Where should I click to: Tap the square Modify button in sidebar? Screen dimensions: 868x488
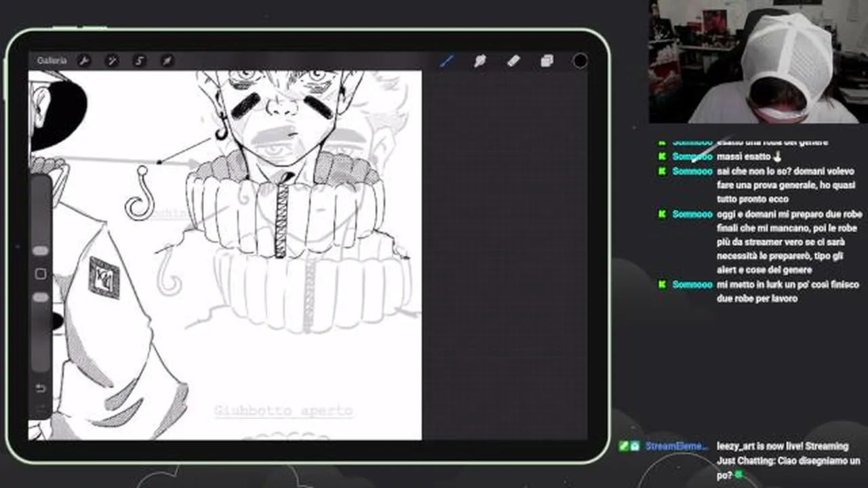coord(41,274)
